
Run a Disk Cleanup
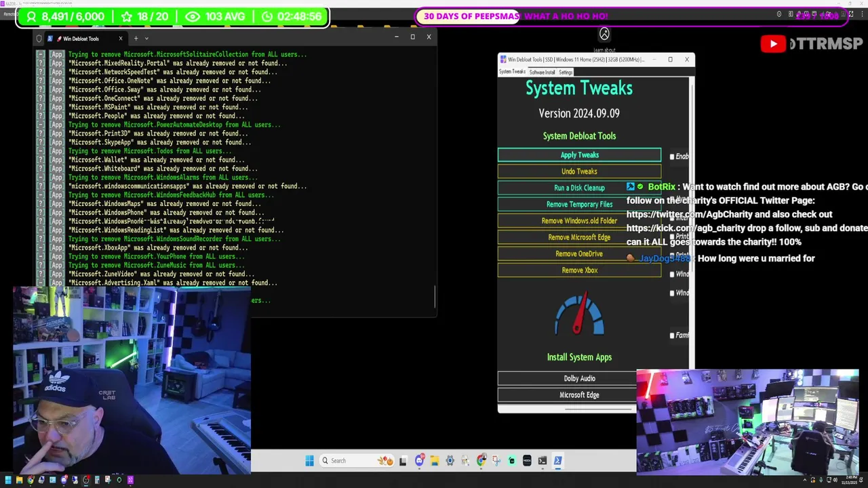[579, 188]
